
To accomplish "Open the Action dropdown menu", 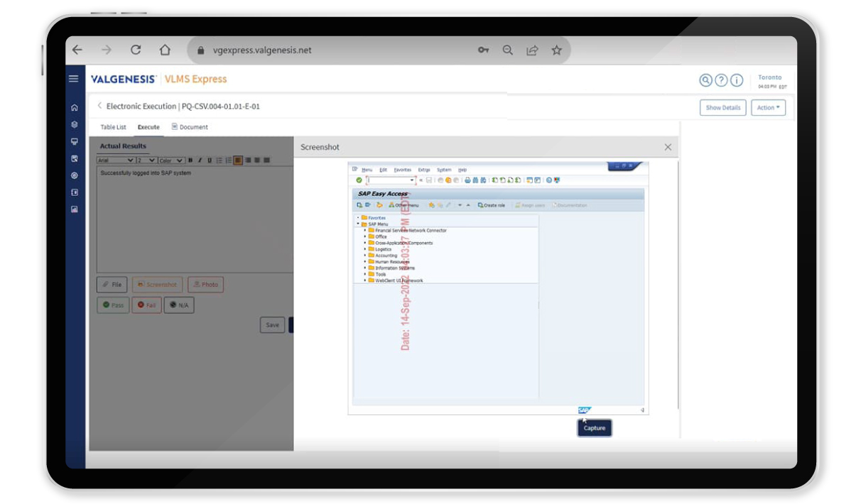I will 768,108.
